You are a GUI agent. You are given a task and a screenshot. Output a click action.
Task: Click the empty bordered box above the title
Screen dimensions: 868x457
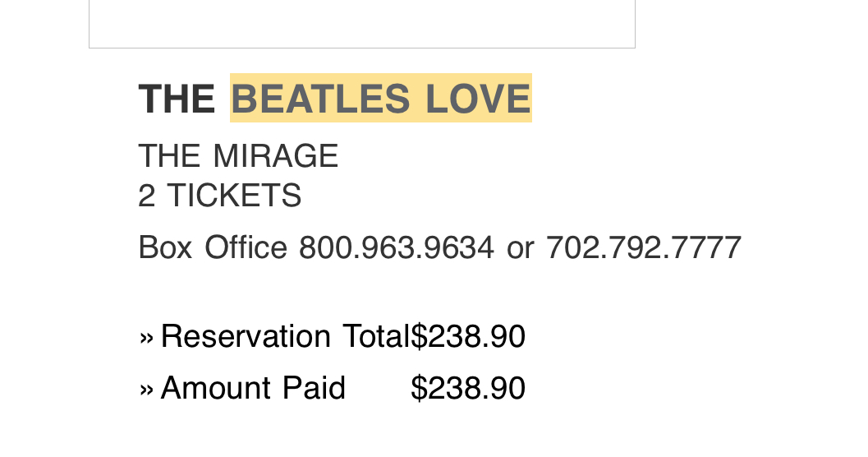coord(361,23)
